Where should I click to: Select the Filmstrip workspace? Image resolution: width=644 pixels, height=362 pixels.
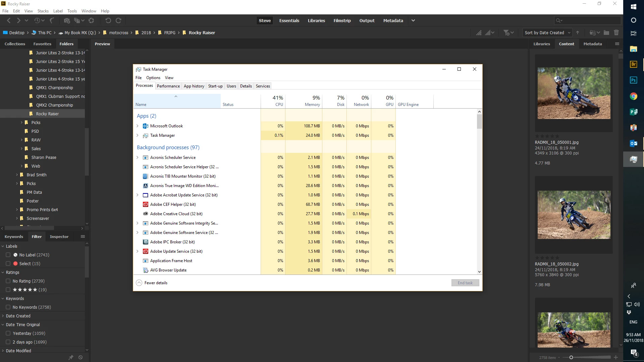coord(342,20)
